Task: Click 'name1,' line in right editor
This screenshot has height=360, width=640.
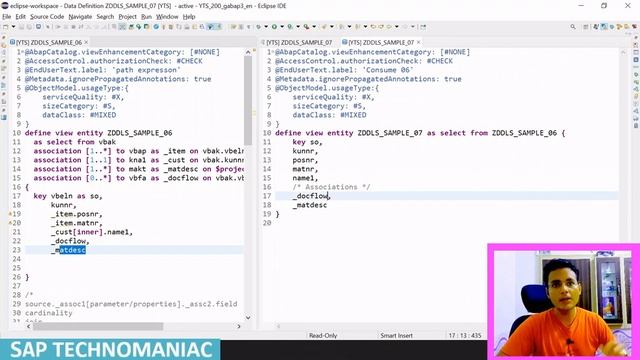Action: pos(305,178)
